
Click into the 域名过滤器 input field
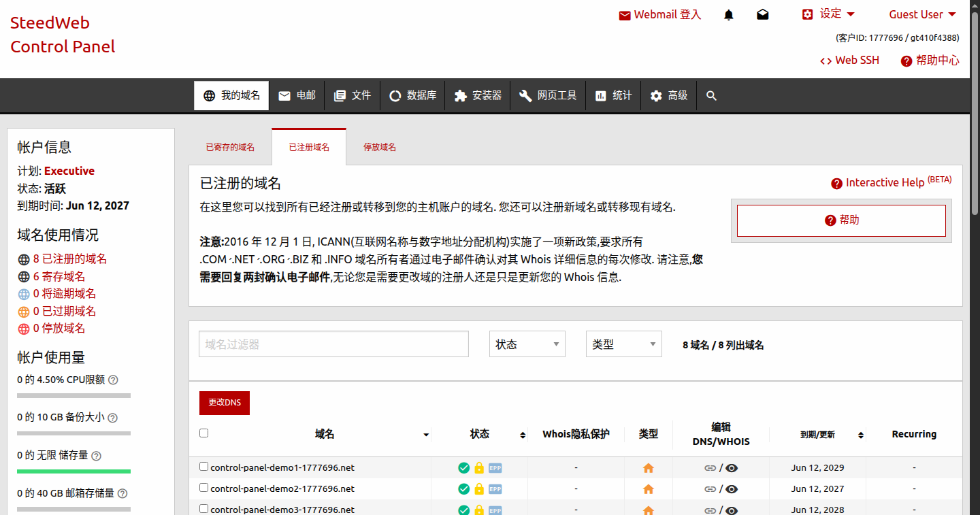334,344
